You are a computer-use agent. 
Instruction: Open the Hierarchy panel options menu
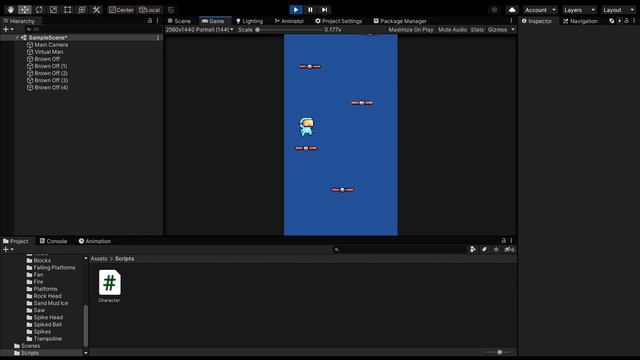tap(158, 20)
